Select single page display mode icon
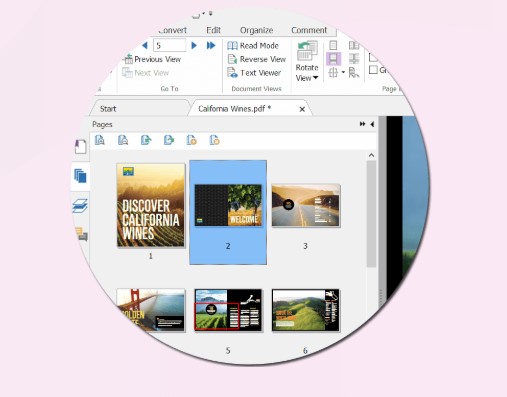 (333, 45)
